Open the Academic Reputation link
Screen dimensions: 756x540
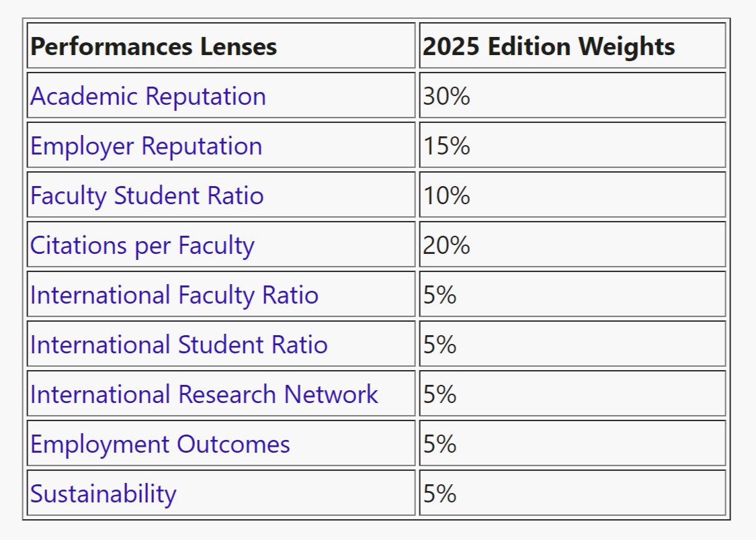[148, 96]
